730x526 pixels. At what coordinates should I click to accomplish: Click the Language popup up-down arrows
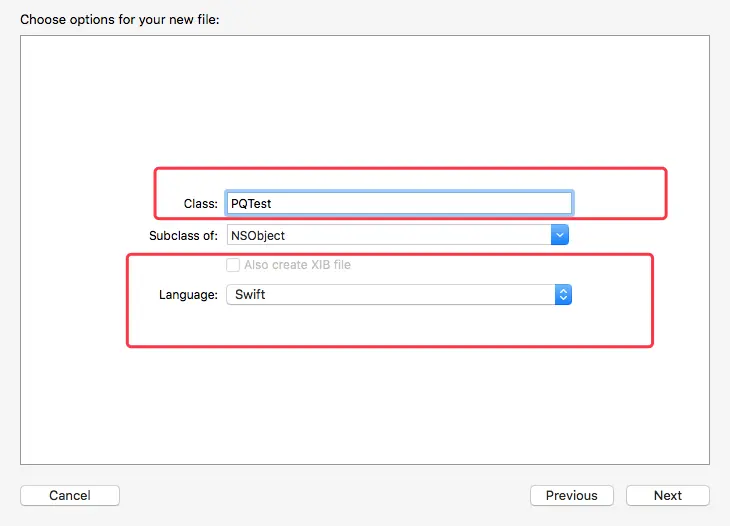click(x=563, y=295)
